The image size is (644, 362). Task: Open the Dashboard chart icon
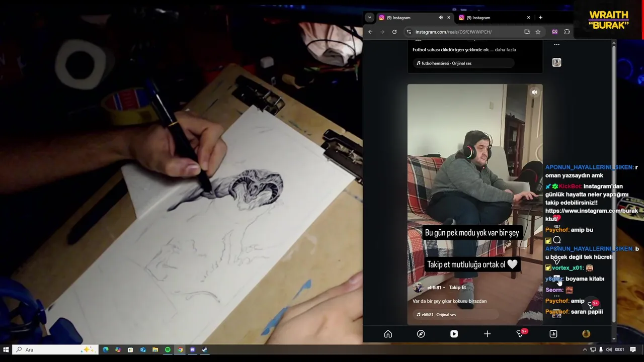553,334
